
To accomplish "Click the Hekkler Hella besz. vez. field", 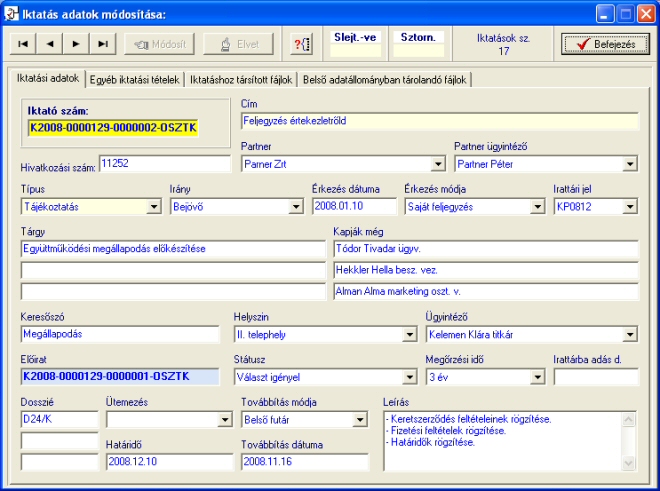I will click(486, 270).
